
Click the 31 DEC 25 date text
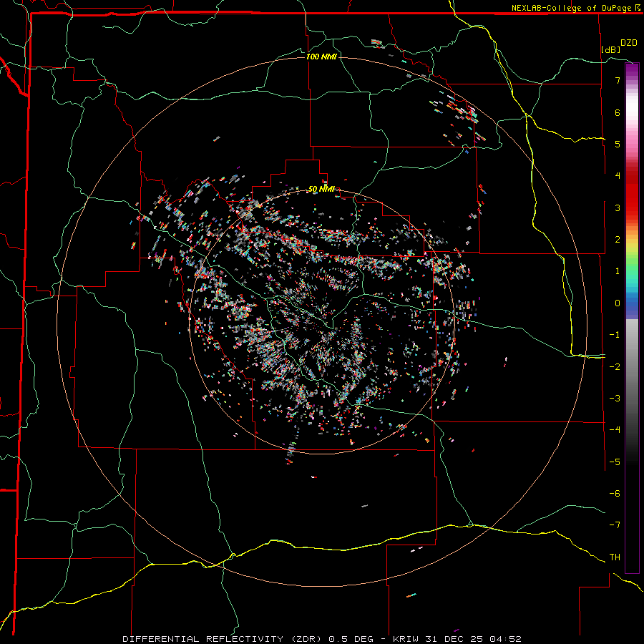click(x=453, y=639)
